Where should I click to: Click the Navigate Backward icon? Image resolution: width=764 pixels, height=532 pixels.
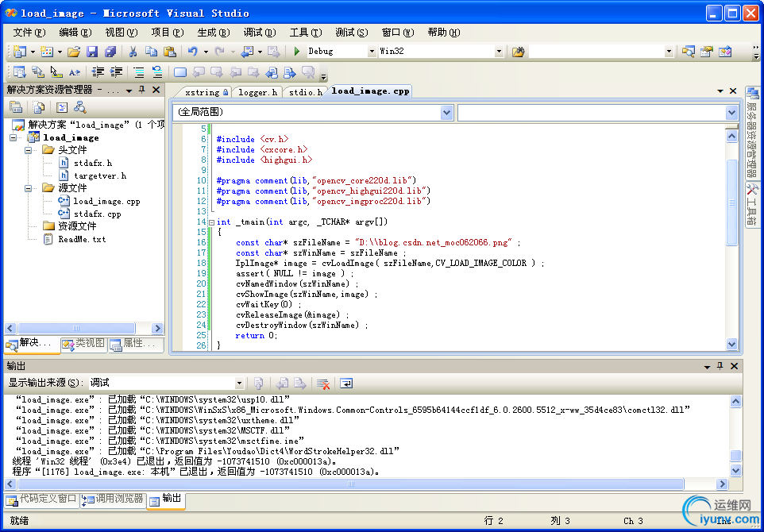(x=248, y=51)
